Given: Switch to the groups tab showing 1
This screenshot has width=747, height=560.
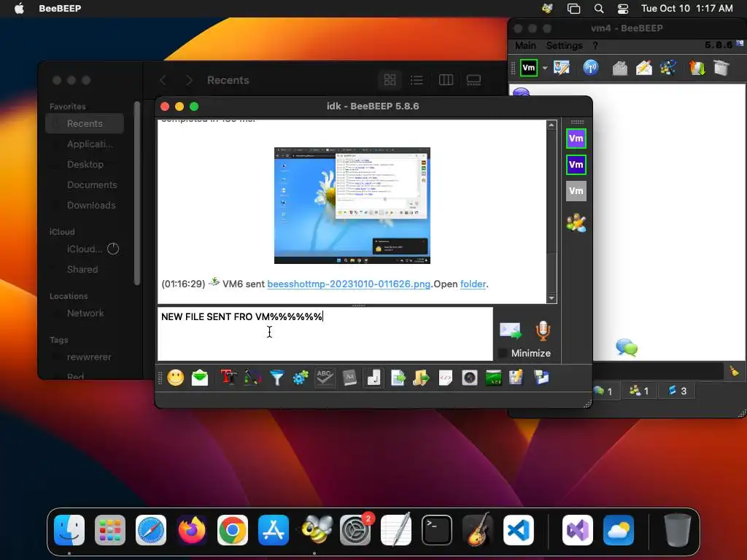Looking at the screenshot, I should 639,391.
